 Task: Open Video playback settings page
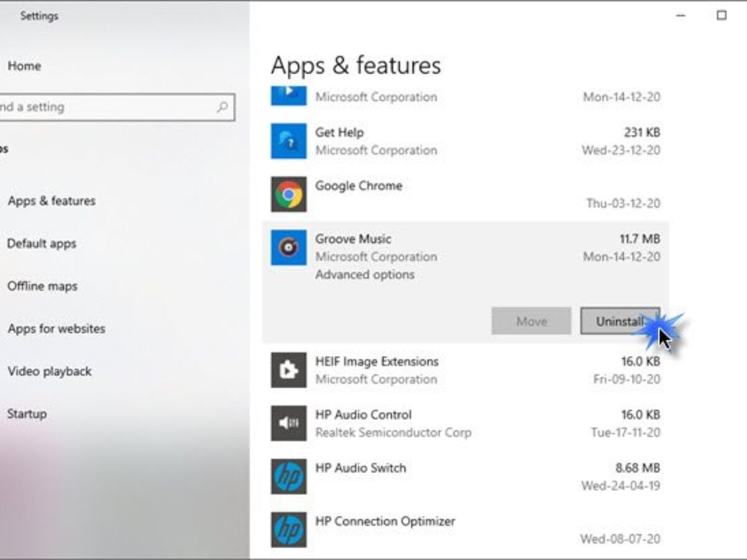[50, 371]
